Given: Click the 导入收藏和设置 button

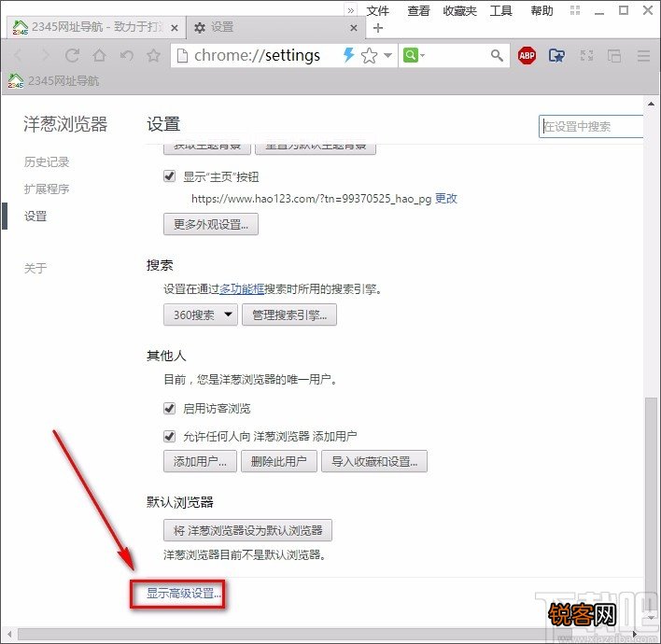Looking at the screenshot, I should 374,461.
